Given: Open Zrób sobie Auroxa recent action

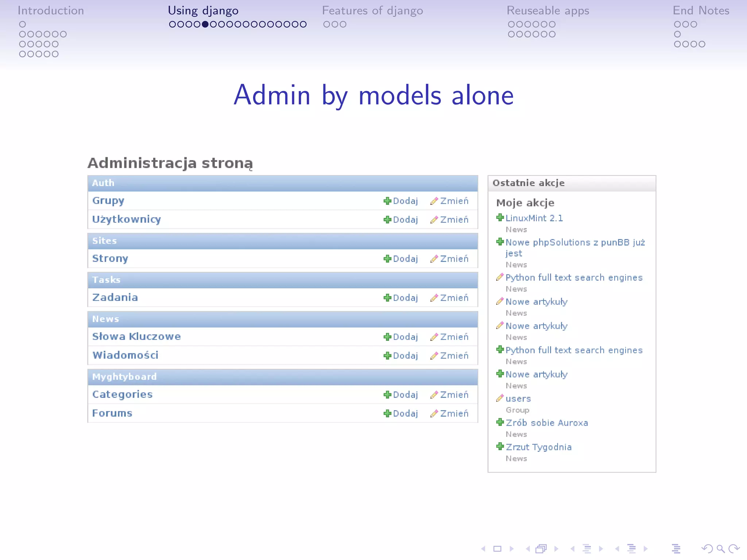Looking at the screenshot, I should pos(547,423).
